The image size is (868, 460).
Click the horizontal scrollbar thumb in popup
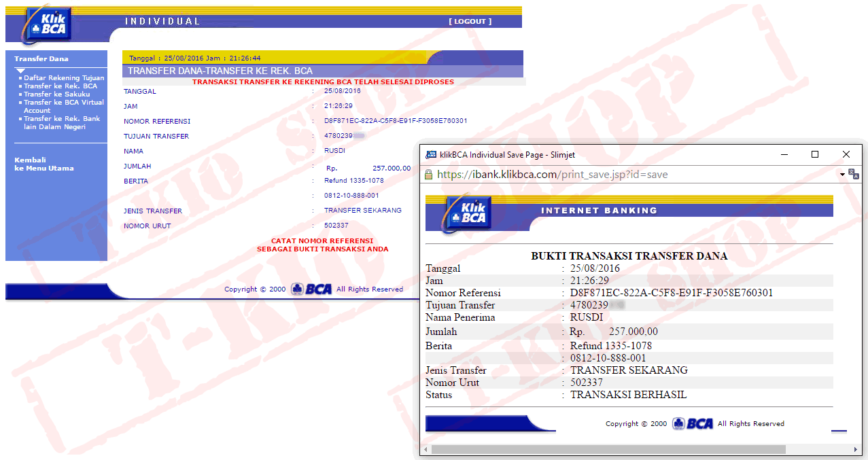tap(608, 449)
